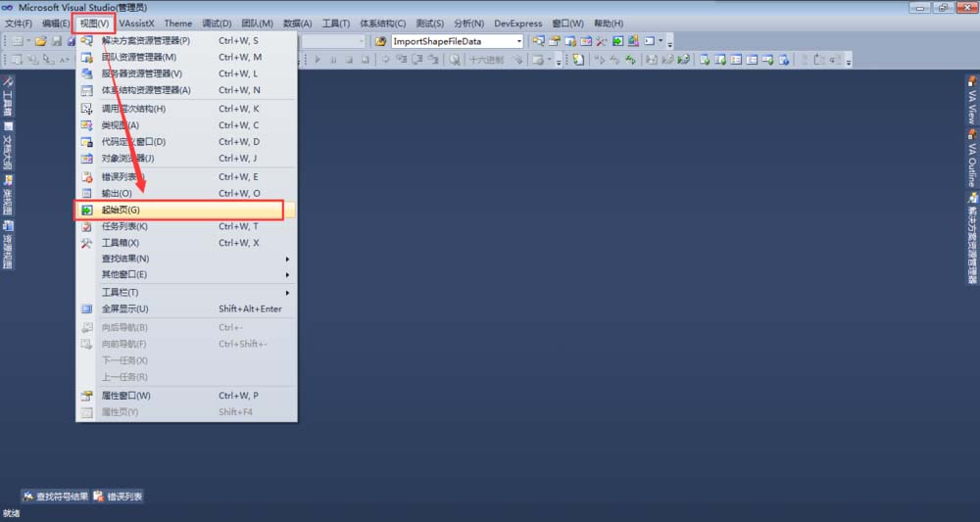Select 团队资源管理器(M) menu entry
980x522 pixels.
pyautogui.click(x=185, y=57)
